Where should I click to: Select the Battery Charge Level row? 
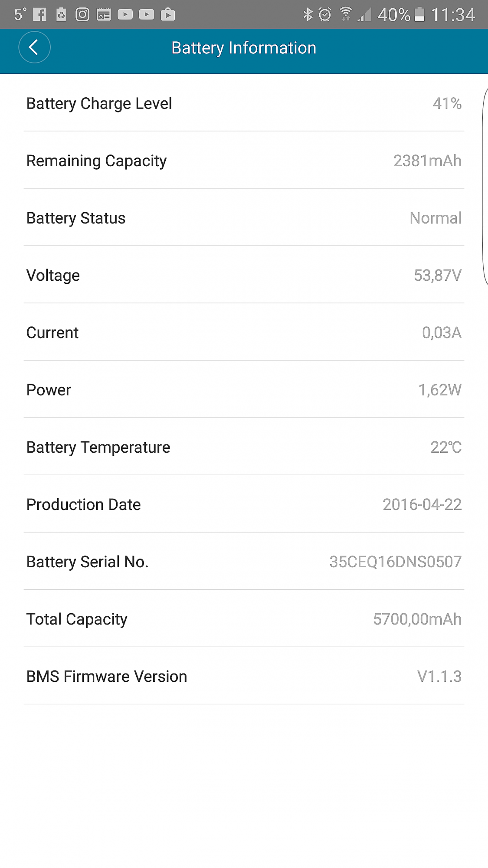point(244,103)
